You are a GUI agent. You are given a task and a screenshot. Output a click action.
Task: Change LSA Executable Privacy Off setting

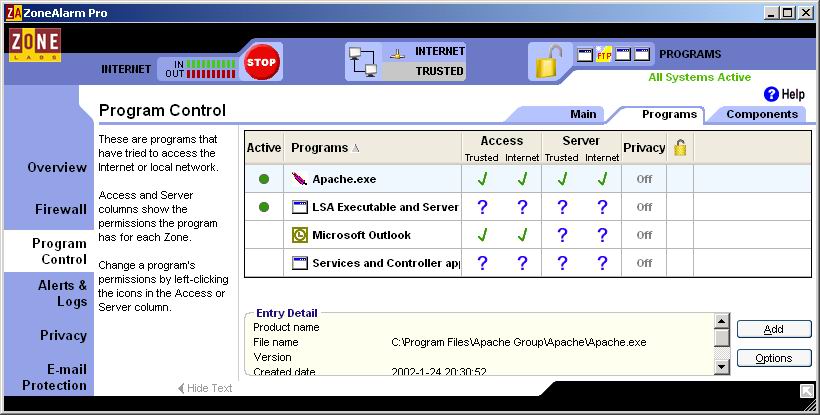[644, 207]
